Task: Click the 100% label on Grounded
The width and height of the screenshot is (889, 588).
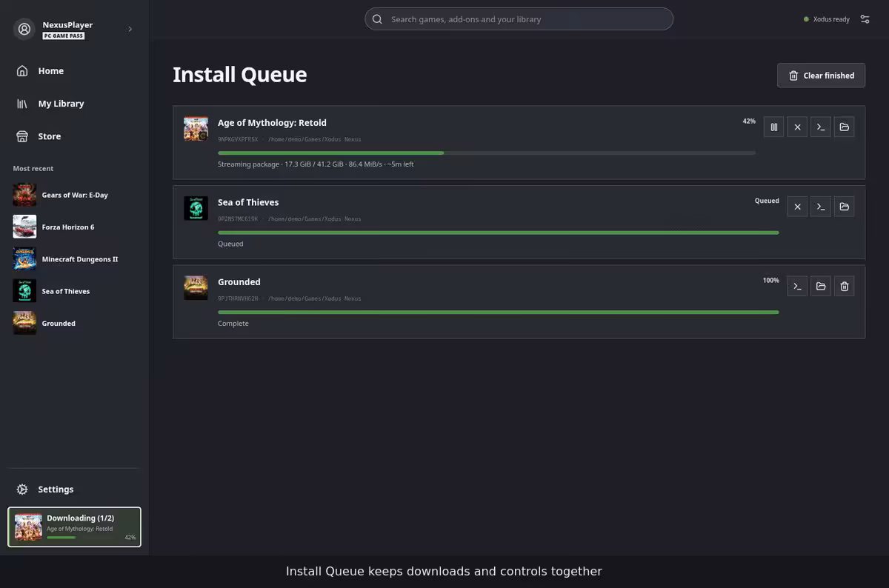Action: click(771, 281)
